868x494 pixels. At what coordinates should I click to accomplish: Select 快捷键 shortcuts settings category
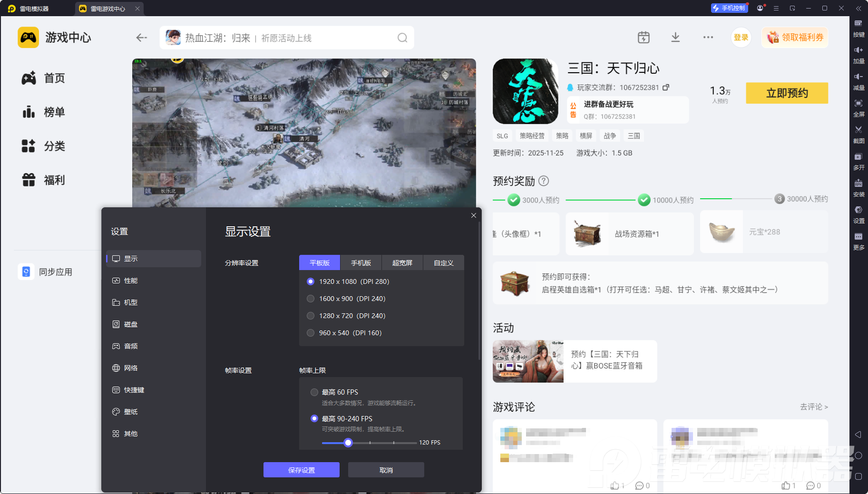tap(154, 390)
